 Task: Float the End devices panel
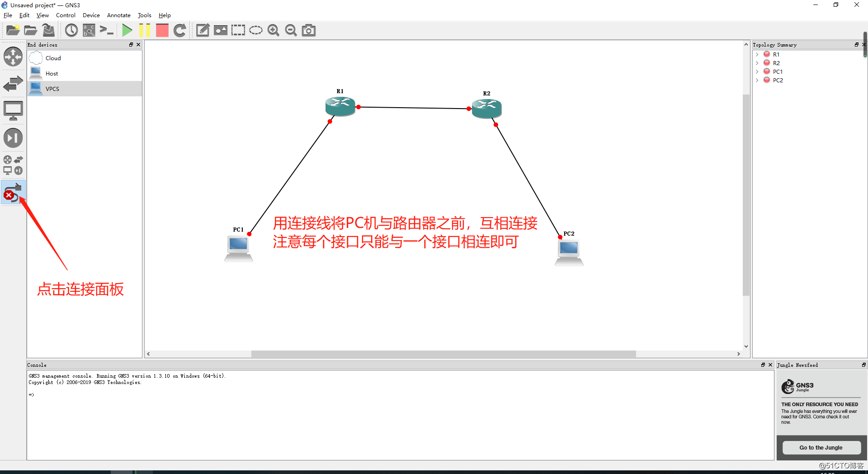pyautogui.click(x=131, y=44)
